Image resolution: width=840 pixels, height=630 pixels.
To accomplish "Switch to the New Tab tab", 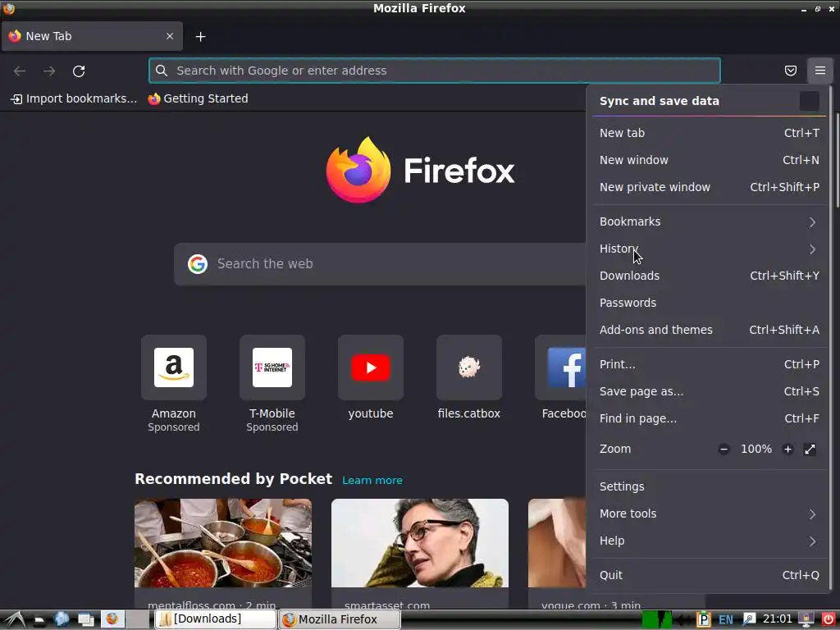I will tap(92, 36).
